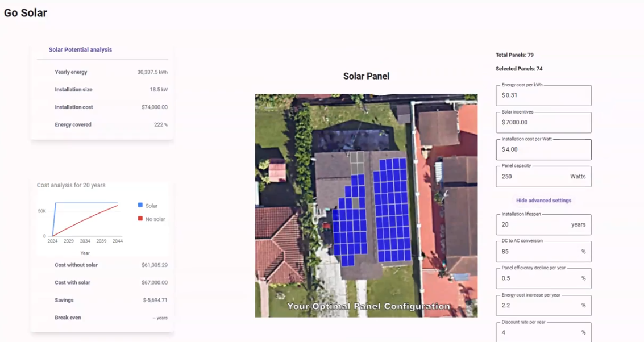Edit the Solar incentives amount field
Viewport: 644px width, 342px height.
tap(543, 122)
